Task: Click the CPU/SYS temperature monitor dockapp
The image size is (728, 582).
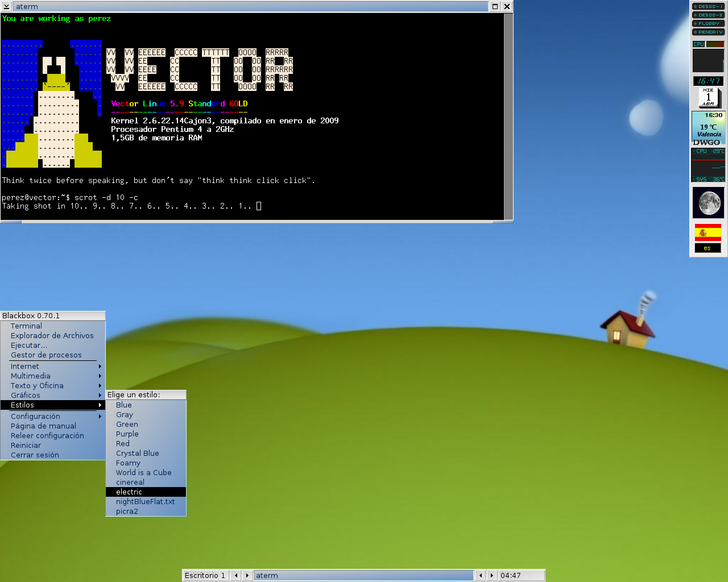Action: tap(708, 165)
